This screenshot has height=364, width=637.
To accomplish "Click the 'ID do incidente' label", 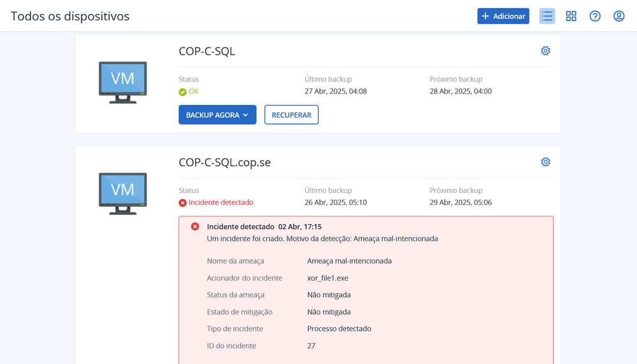I will click(232, 346).
